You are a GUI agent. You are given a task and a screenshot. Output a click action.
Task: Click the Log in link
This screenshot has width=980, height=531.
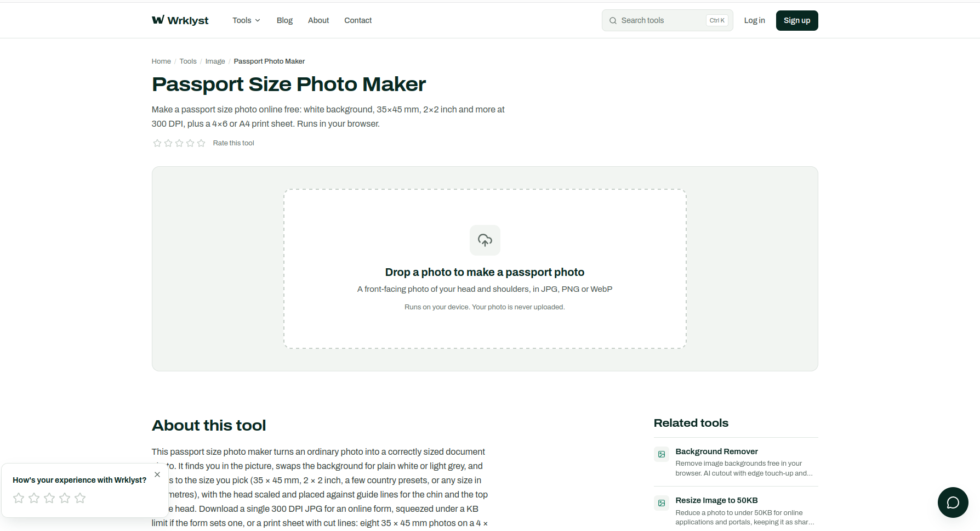coord(754,20)
